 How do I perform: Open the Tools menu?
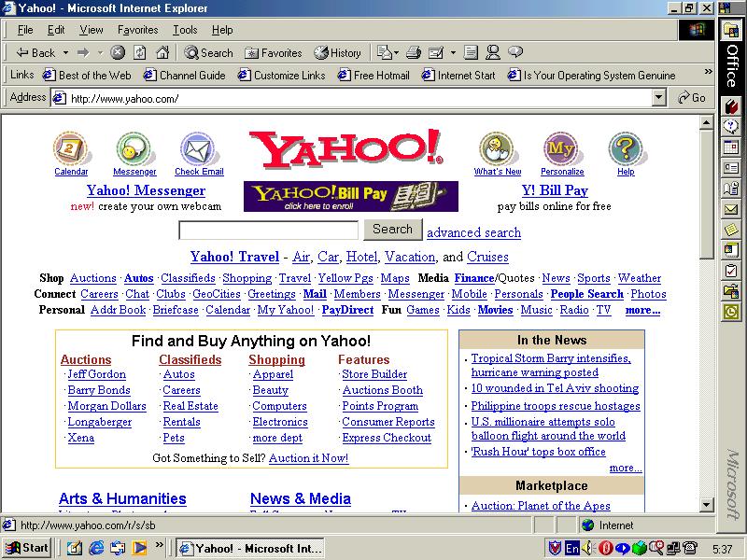pyautogui.click(x=185, y=30)
